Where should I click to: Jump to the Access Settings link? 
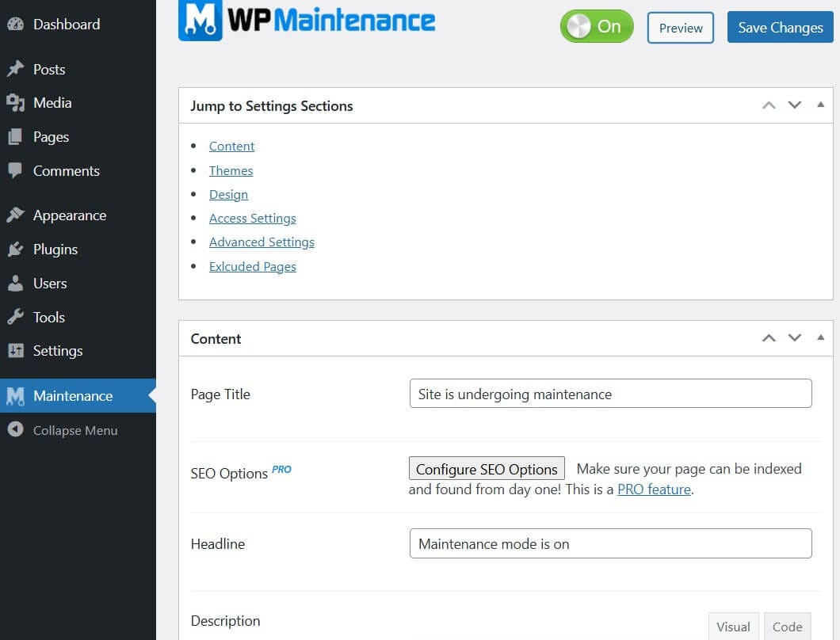(252, 218)
